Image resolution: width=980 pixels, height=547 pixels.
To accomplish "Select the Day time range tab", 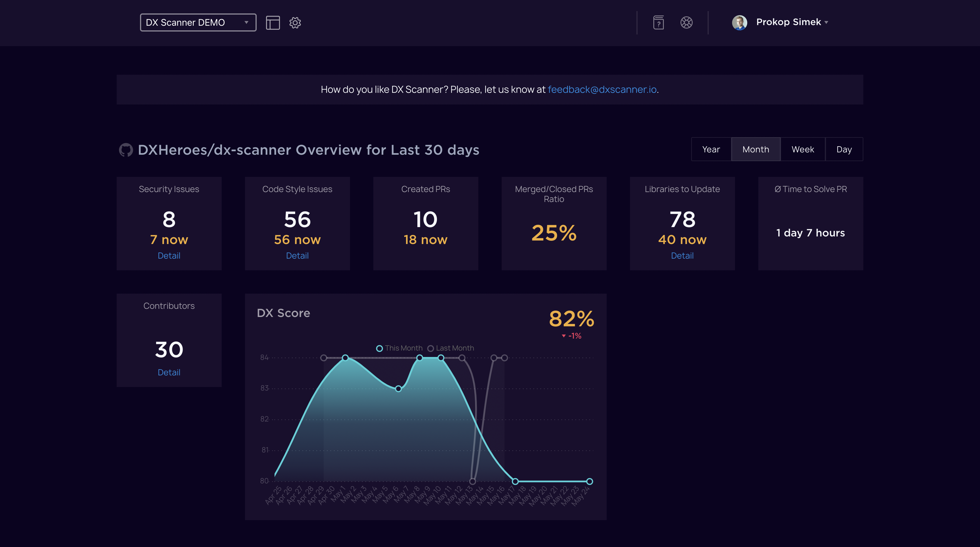I will point(844,149).
